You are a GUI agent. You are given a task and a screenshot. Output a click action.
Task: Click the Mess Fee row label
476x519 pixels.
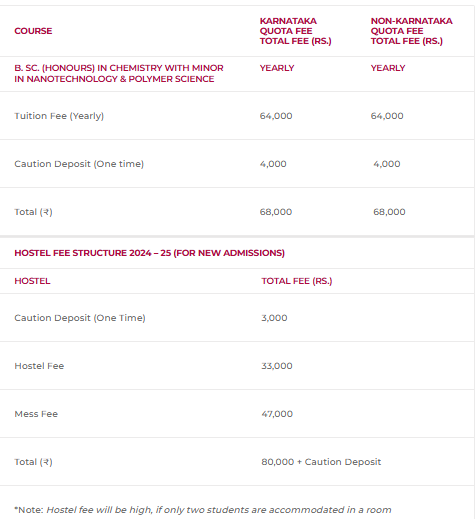(36, 414)
